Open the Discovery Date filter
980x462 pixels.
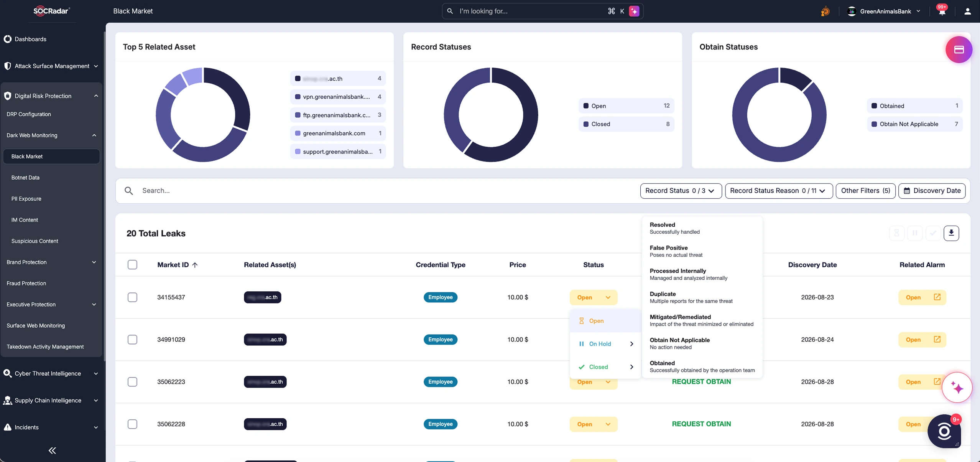click(x=932, y=191)
